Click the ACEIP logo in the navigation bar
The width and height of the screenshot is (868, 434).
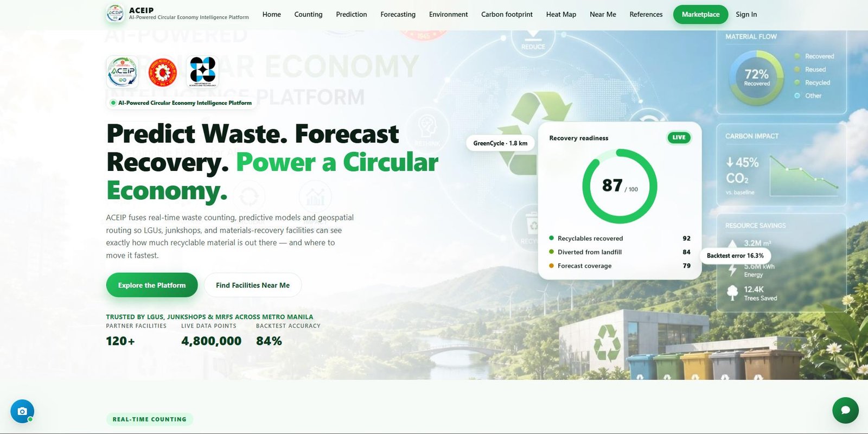(115, 13)
